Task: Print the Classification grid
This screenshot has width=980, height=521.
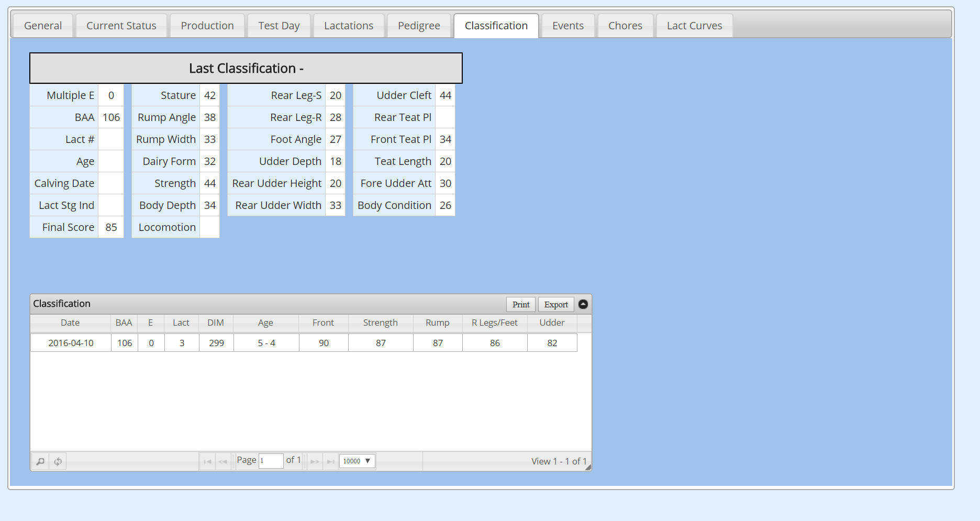Action: (521, 305)
